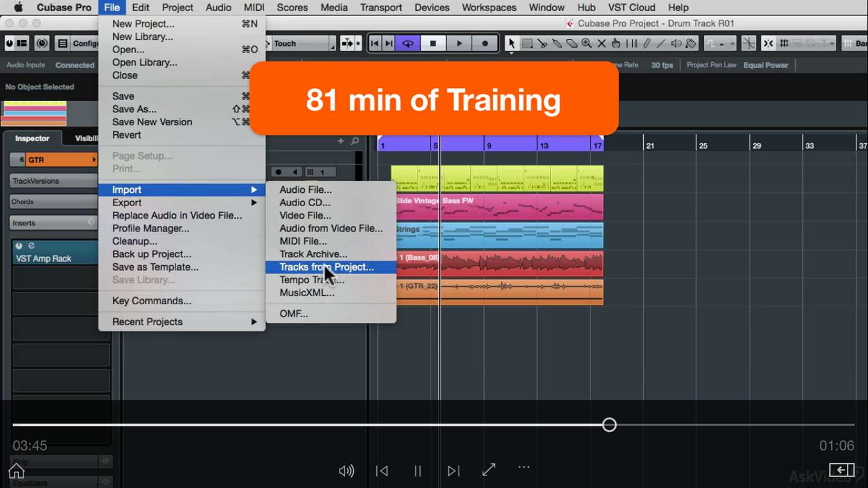
Task: Stop playback in the Cubase transport
Action: 433,43
